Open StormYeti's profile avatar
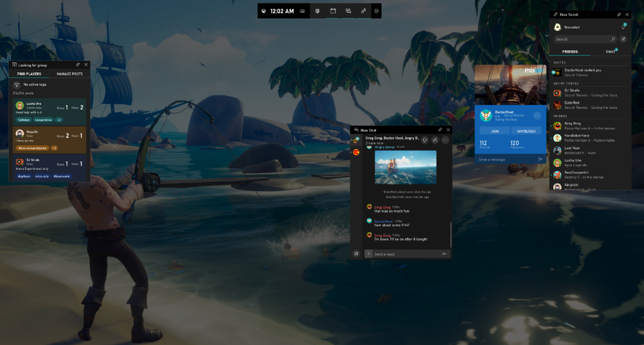Screen dimensions: 644x345 557,27
